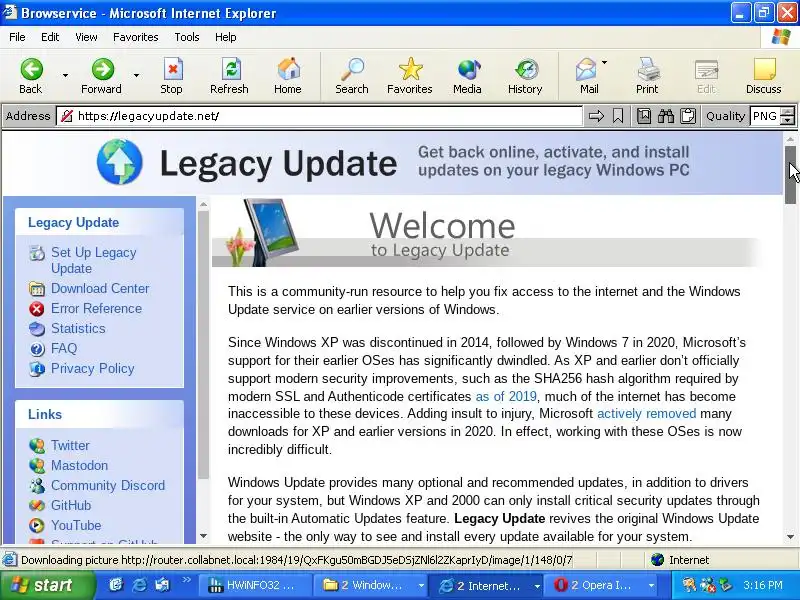Click the Go arrow next to address bar
The width and height of the screenshot is (800, 600).
tap(596, 116)
